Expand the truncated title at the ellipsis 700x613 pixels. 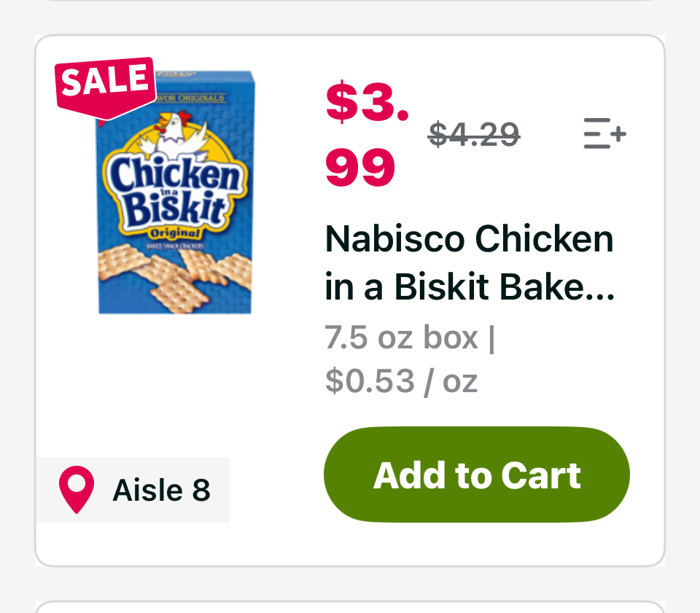[602, 289]
